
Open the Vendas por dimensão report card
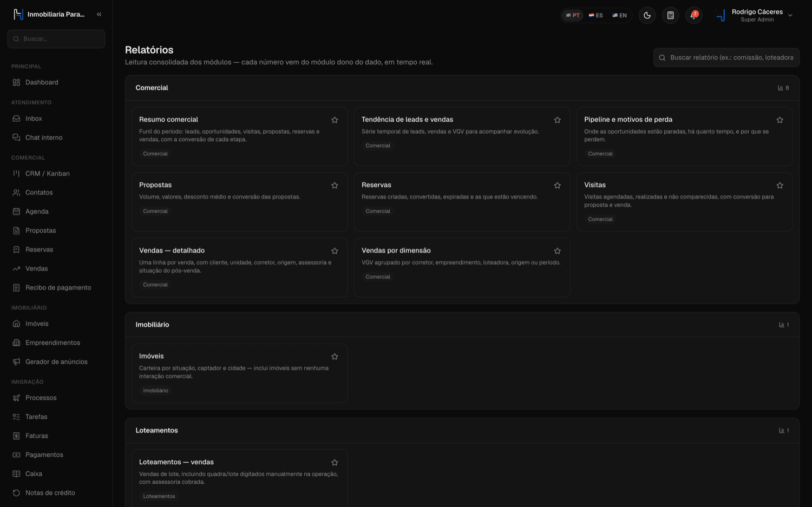point(462,267)
